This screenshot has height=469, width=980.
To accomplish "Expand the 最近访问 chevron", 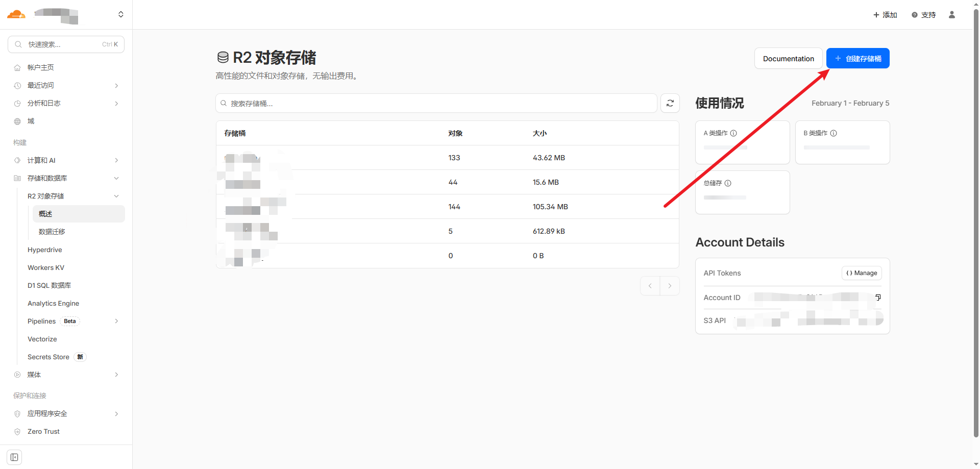I will pyautogui.click(x=116, y=85).
